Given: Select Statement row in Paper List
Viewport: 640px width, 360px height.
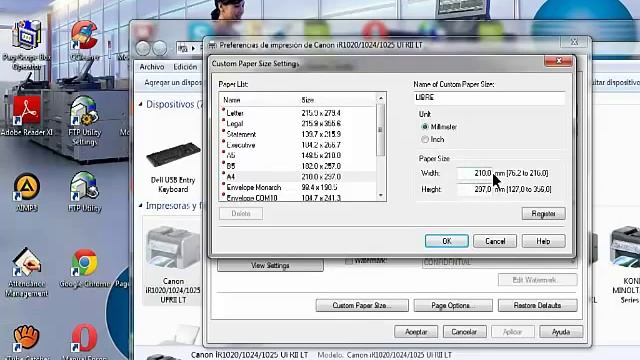Looking at the screenshot, I should [298, 134].
